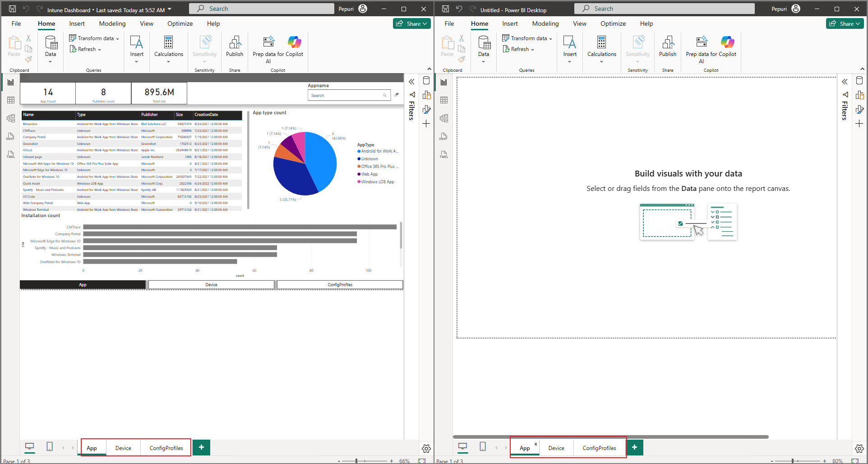The image size is (868, 464).
Task: Open Data button in Untitled window ribbon
Action: [484, 49]
